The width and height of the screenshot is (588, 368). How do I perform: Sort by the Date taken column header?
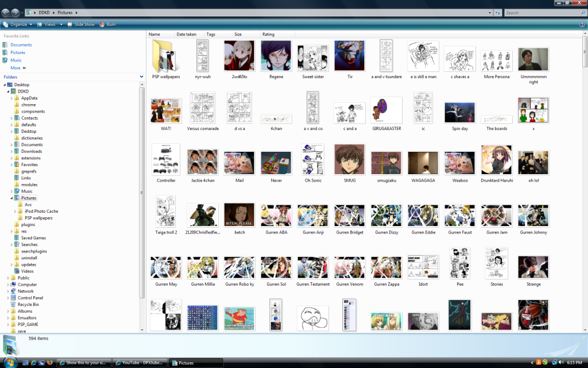click(x=186, y=34)
